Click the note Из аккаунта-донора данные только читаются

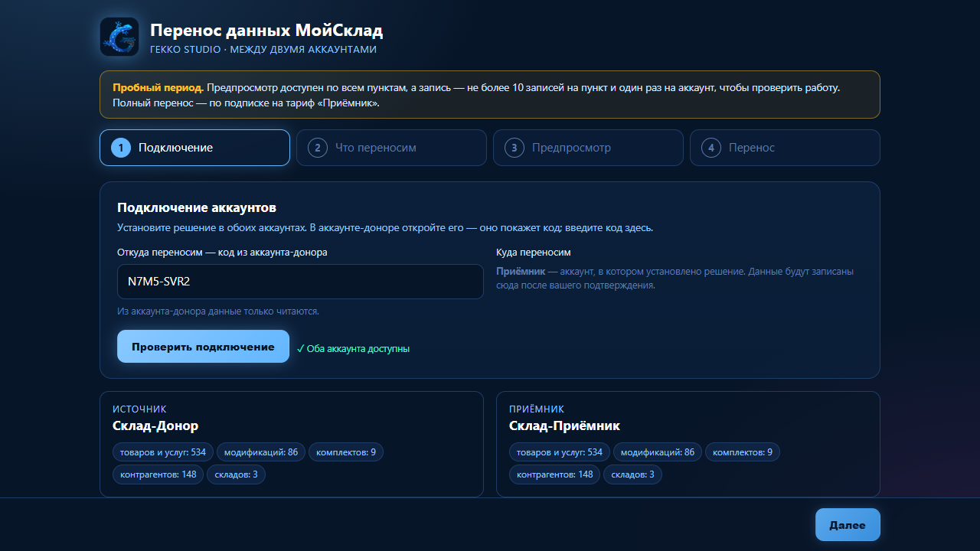tap(218, 311)
